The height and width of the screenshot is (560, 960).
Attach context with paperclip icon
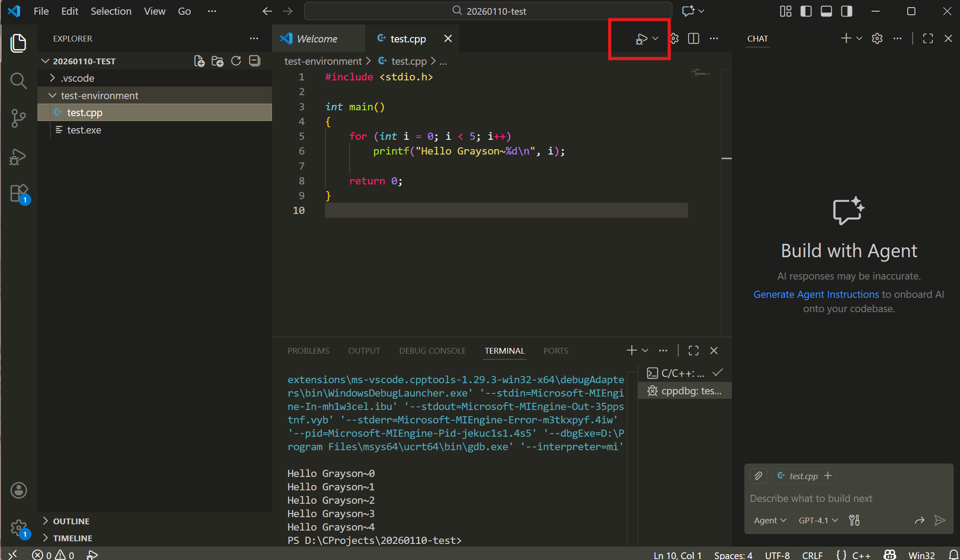(758, 476)
